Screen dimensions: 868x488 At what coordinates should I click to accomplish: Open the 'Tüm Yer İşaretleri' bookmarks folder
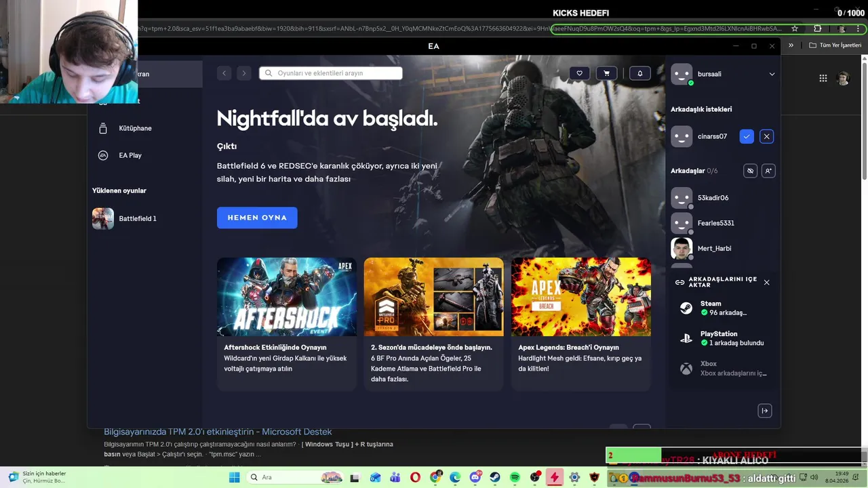coord(834,45)
